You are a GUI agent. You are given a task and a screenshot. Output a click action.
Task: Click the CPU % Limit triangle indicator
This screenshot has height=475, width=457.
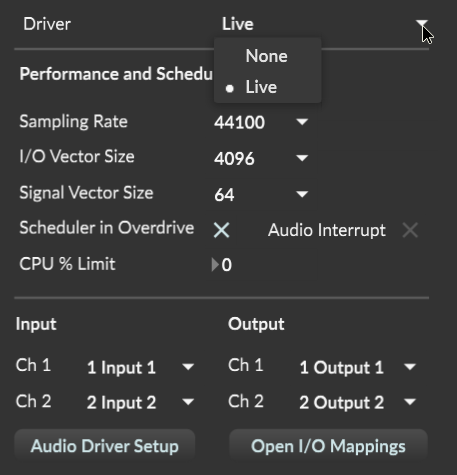(215, 265)
